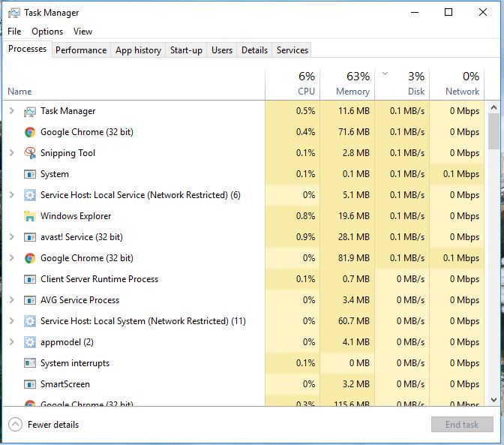The image size is (504, 445).
Task: Click the Client Server Runtime Process icon
Action: (x=30, y=279)
